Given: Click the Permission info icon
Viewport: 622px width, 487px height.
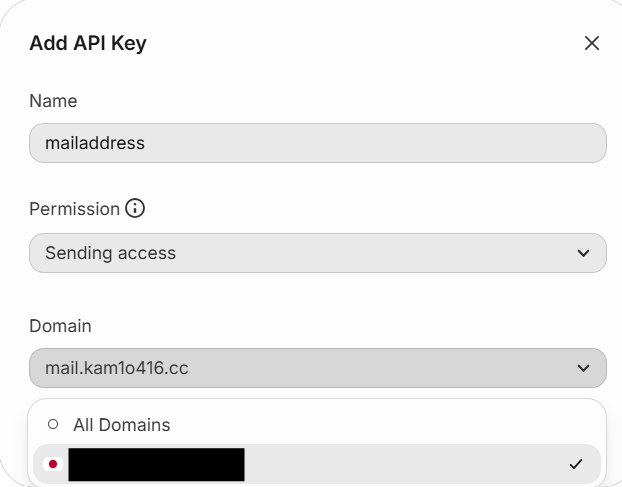Looking at the screenshot, I should pyautogui.click(x=135, y=209).
